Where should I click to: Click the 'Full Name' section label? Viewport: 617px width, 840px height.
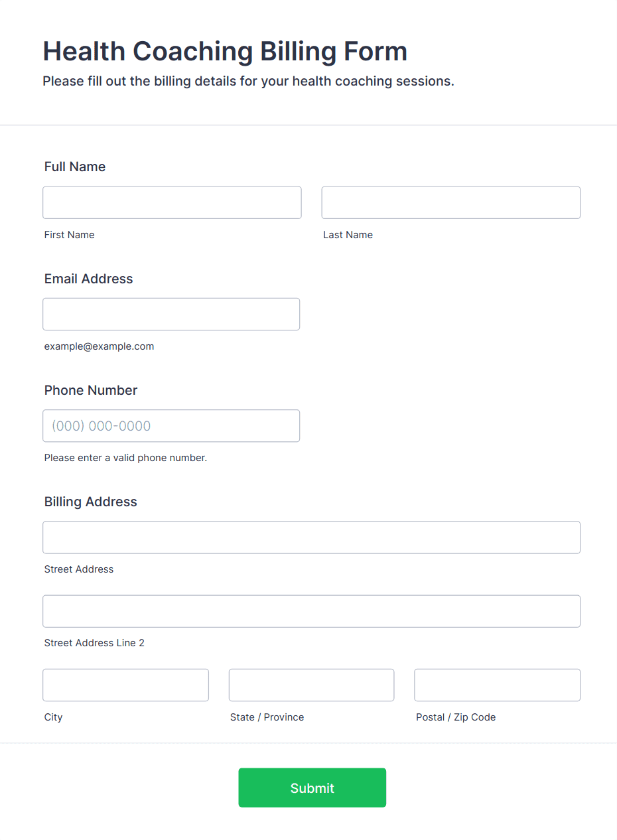pyautogui.click(x=75, y=167)
